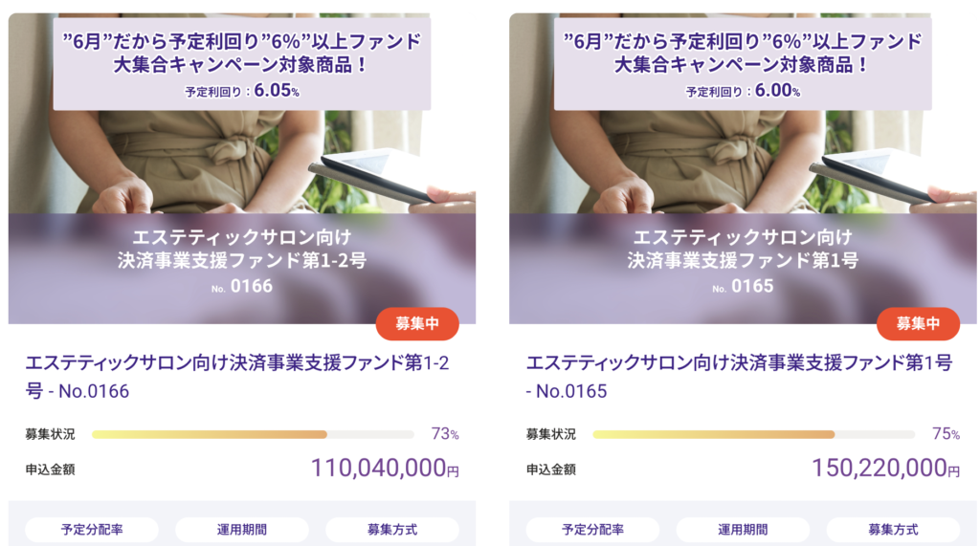Click the 募集中 badge on fund No.0165
Image resolution: width=980 pixels, height=546 pixels.
918,323
